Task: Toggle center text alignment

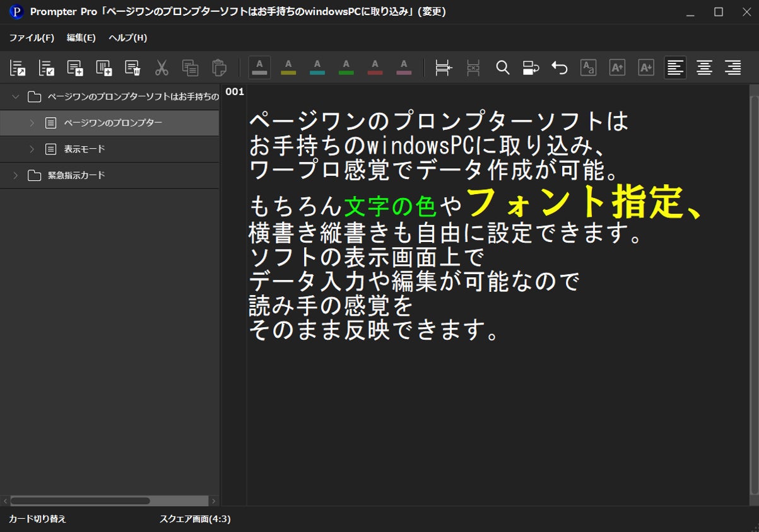Action: [x=704, y=68]
